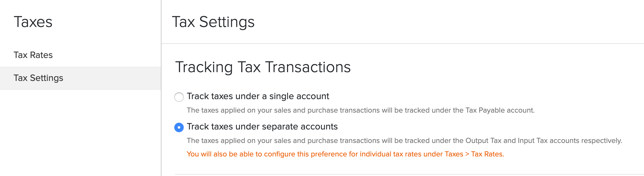The width and height of the screenshot is (644, 176).
Task: Click the orange note about individual tax rates
Action: [345, 154]
